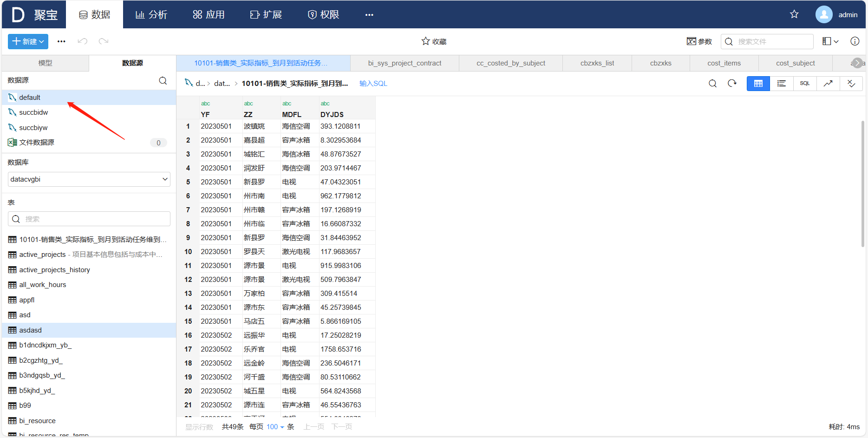Open the 参数 parameters button
Viewport: 868px width, 438px height.
pyautogui.click(x=699, y=41)
